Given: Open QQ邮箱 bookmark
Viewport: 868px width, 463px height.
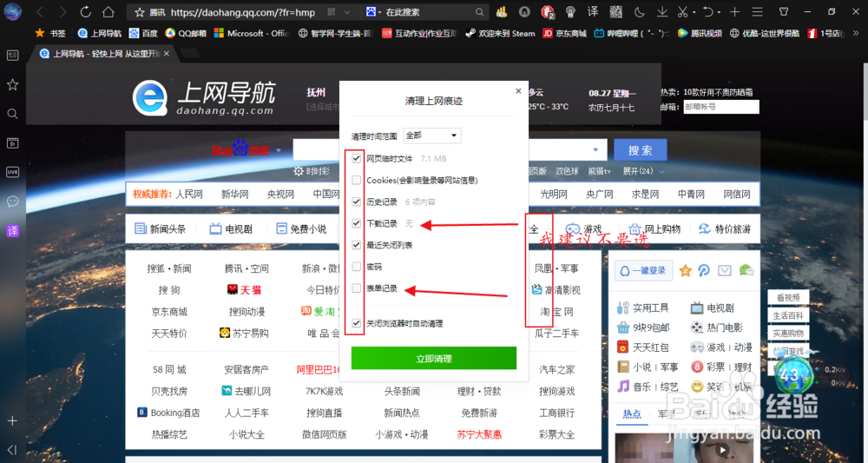Looking at the screenshot, I should 186,33.
